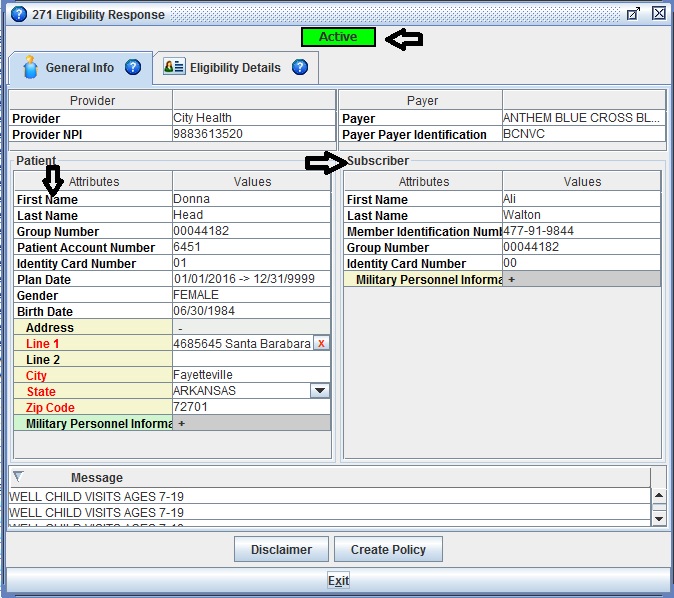Click the Create Policy button

pyautogui.click(x=388, y=549)
